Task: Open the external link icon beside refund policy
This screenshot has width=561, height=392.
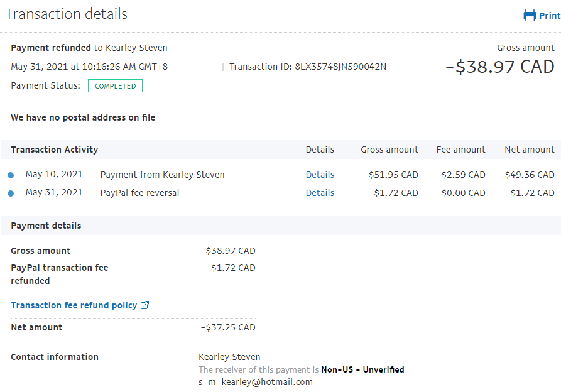Action: [x=145, y=305]
